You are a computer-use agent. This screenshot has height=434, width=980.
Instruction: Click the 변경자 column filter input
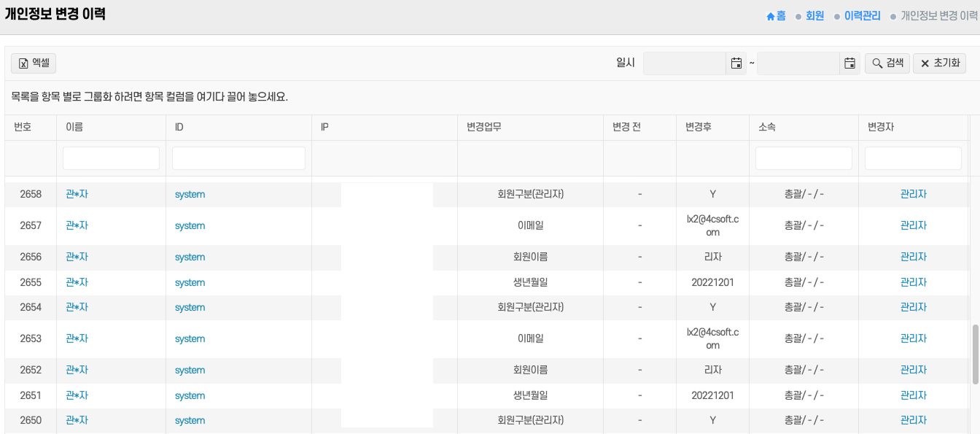(x=913, y=158)
